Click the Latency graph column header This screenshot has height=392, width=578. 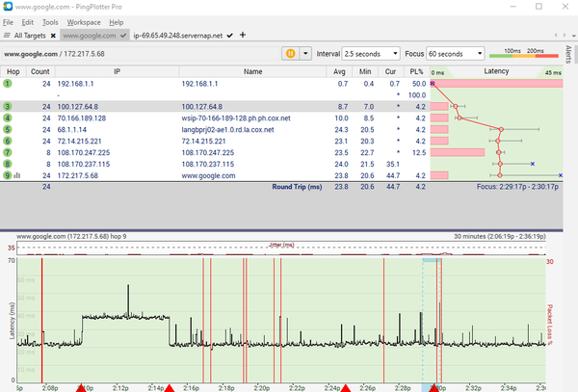496,71
